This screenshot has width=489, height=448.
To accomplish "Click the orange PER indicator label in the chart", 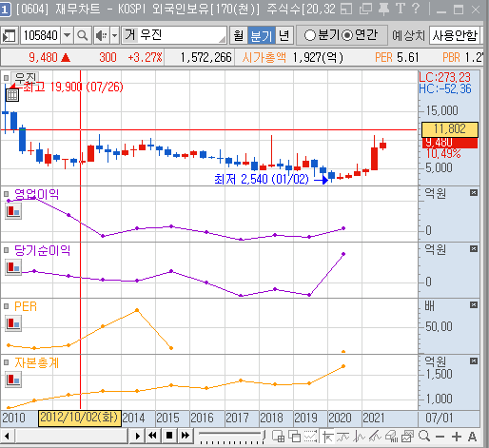I will click(26, 306).
